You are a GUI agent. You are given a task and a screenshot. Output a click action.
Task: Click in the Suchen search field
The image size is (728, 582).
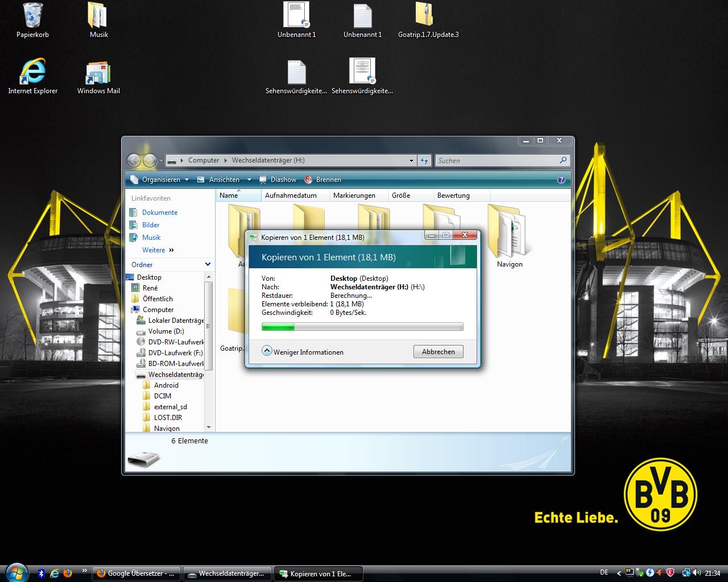[x=497, y=161]
